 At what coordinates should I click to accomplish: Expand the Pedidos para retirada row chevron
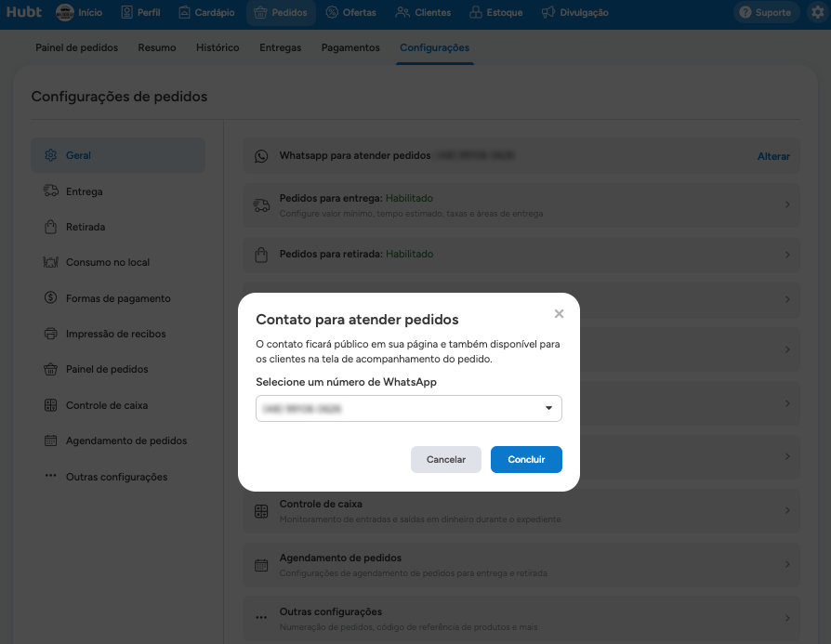(x=787, y=255)
